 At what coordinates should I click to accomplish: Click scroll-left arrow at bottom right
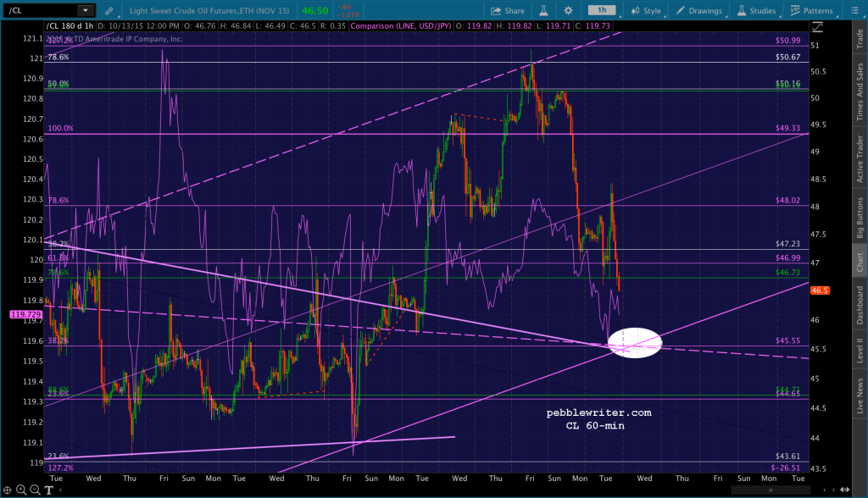click(826, 490)
